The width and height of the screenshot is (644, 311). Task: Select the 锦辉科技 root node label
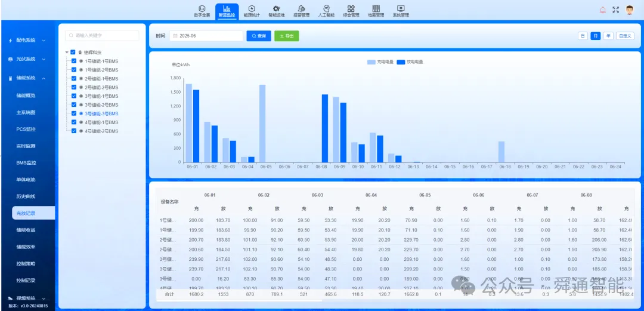point(93,53)
